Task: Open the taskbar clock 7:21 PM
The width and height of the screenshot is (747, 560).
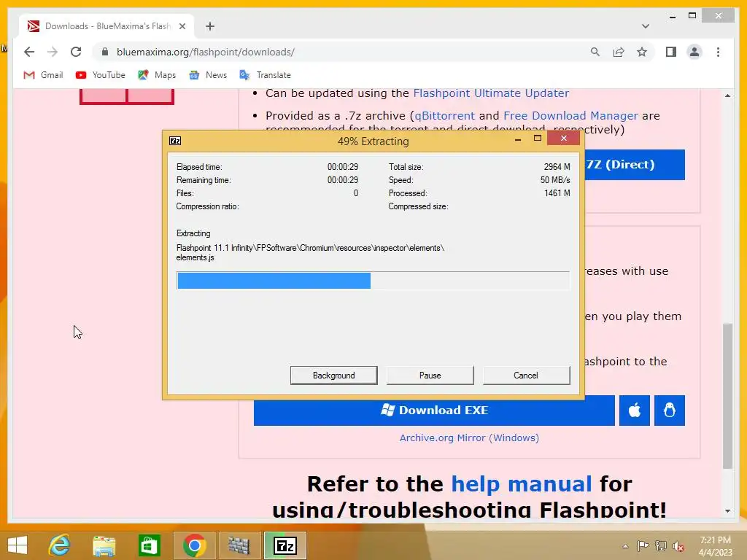Action: click(x=715, y=540)
